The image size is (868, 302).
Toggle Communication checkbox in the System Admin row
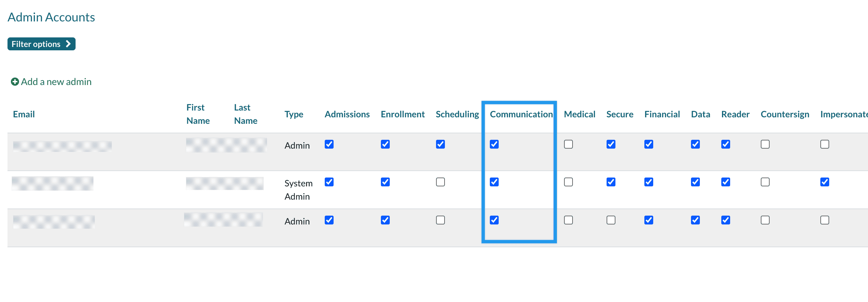tap(494, 182)
